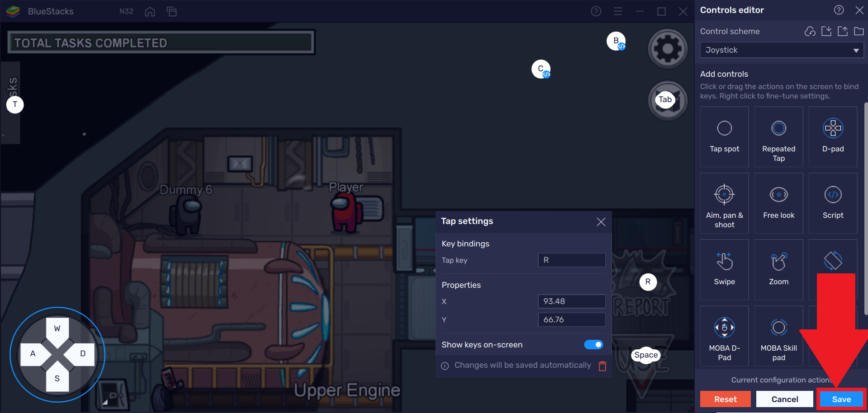Open Controls editor help

(839, 10)
